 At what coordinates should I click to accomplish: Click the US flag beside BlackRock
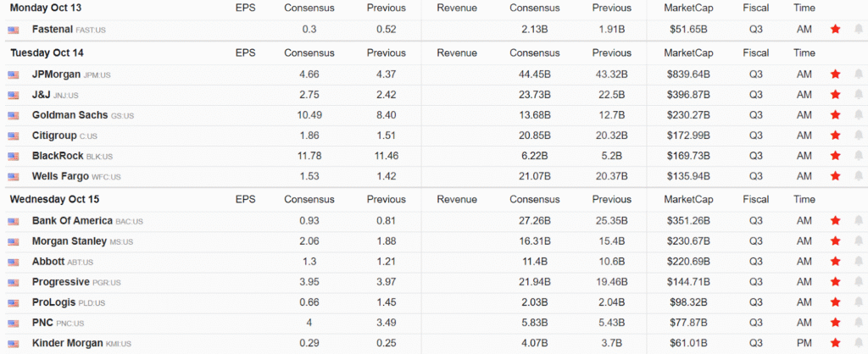[x=14, y=156]
